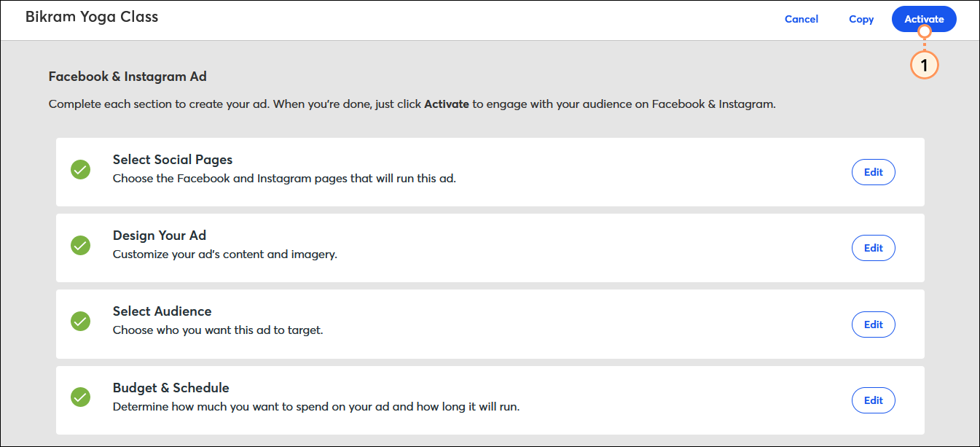Click the Copy link
Screen dimensions: 980x447
pos(861,20)
